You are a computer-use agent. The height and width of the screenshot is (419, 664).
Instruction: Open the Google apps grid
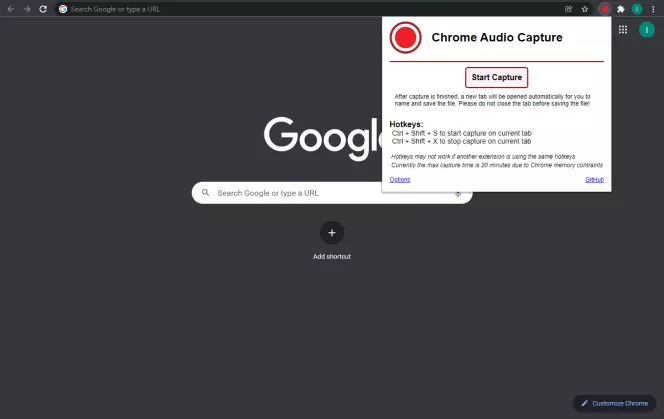click(623, 30)
